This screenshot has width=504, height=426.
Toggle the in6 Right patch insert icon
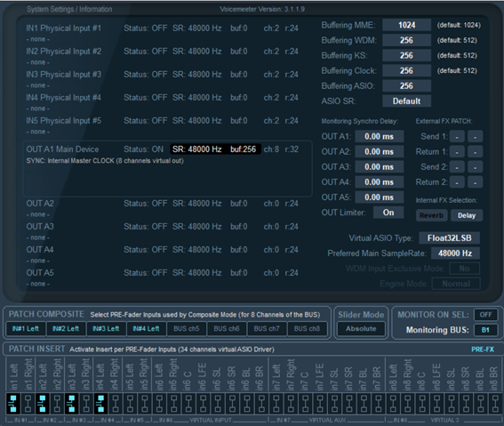click(x=174, y=404)
